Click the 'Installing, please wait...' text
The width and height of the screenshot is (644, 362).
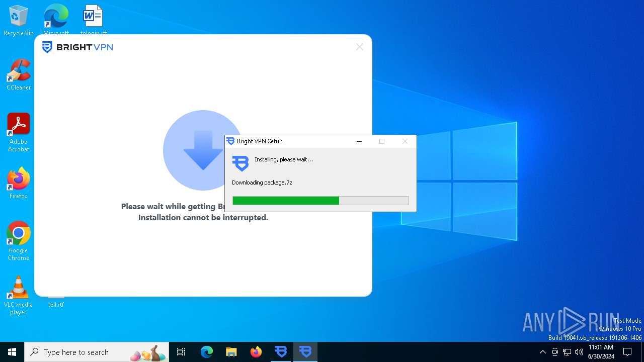point(284,159)
